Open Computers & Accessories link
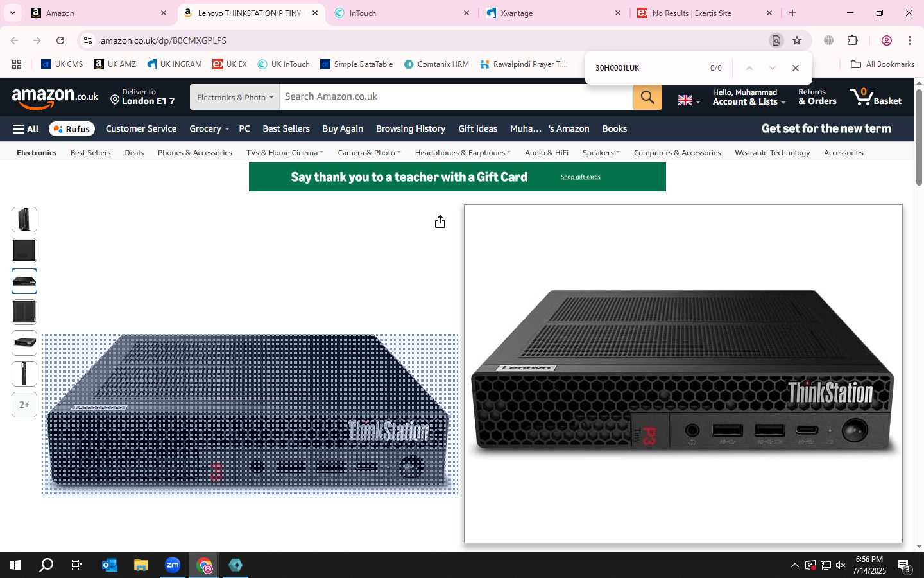This screenshot has height=578, width=924. [x=677, y=153]
